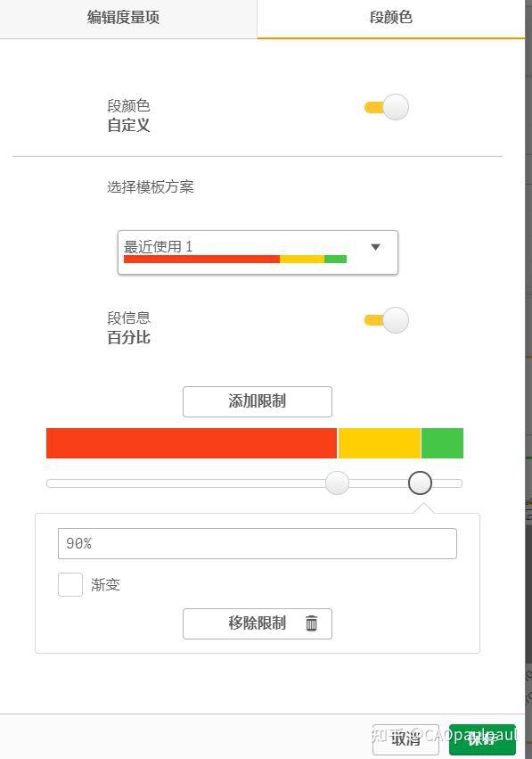This screenshot has width=532, height=759.
Task: Click the yellow segment in the color bar
Action: pyautogui.click(x=379, y=441)
